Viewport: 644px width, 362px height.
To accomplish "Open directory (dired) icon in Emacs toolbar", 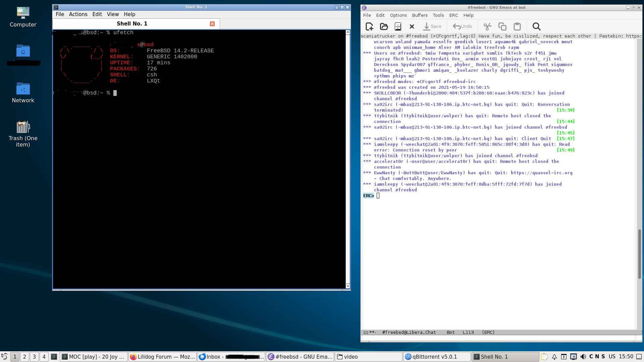I will [x=398, y=26].
